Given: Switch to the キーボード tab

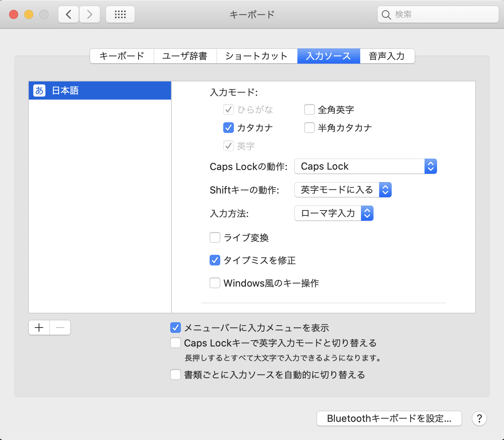Looking at the screenshot, I should [122, 56].
